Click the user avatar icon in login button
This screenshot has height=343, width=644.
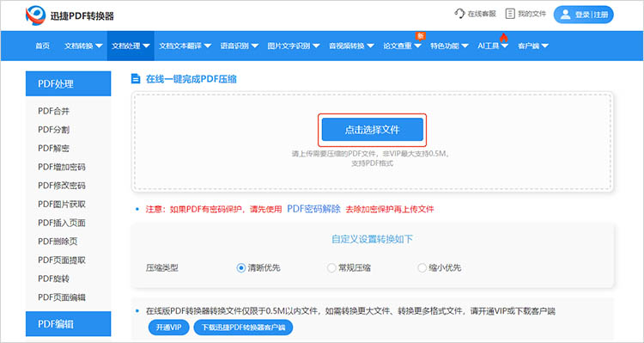[x=566, y=15]
